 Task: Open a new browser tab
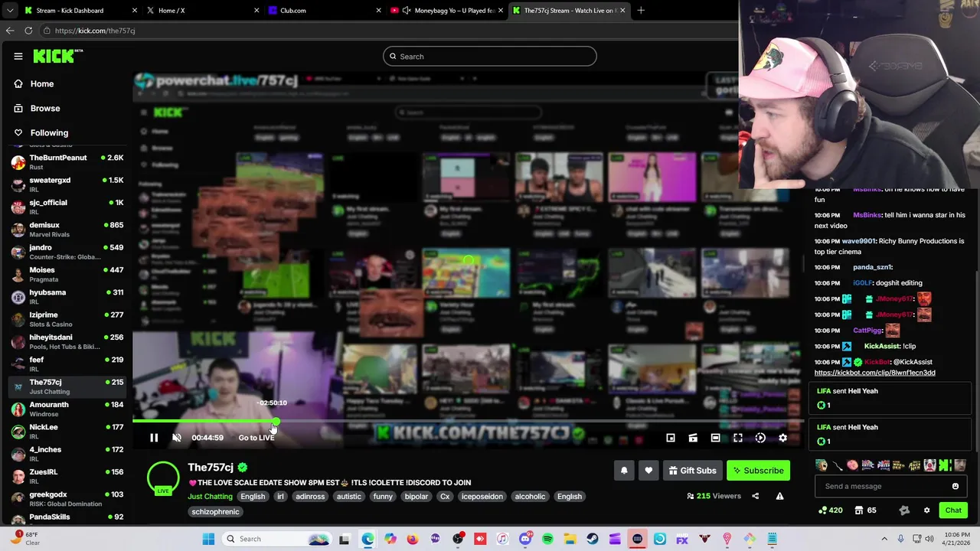click(641, 11)
